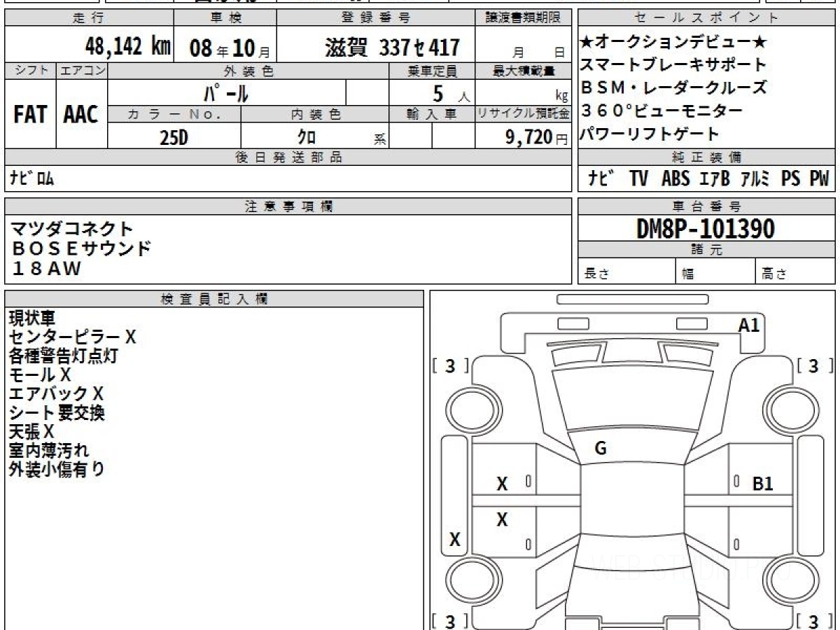Select the 各種警告灯点灯 note

click(64, 356)
